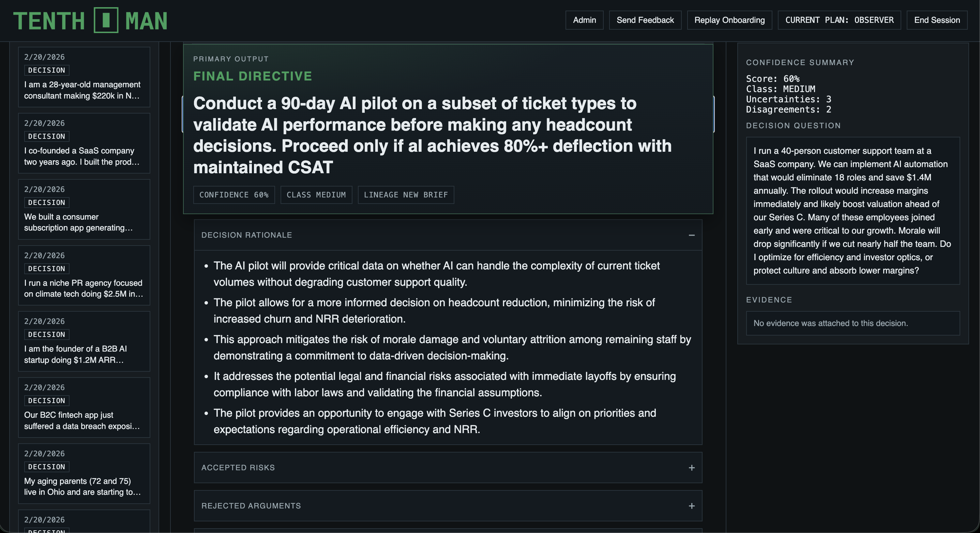The height and width of the screenshot is (533, 980).
Task: Click the Final Directive output text
Action: point(433,135)
